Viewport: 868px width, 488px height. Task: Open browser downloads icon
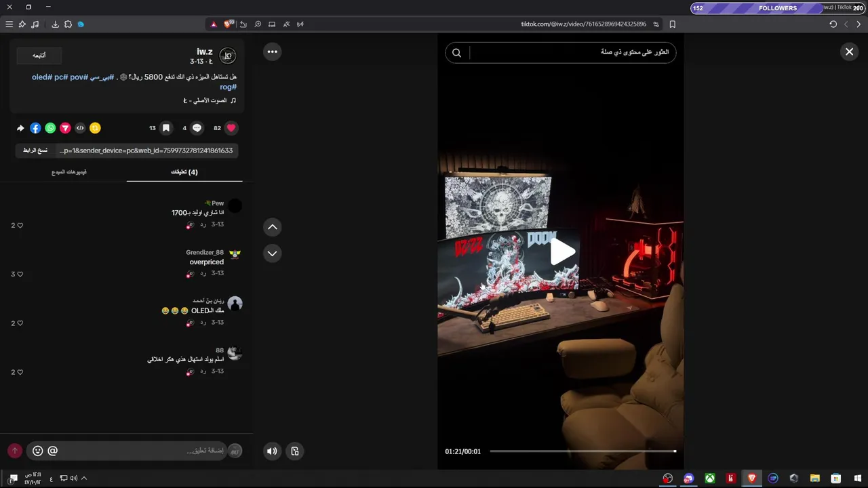pyautogui.click(x=56, y=24)
